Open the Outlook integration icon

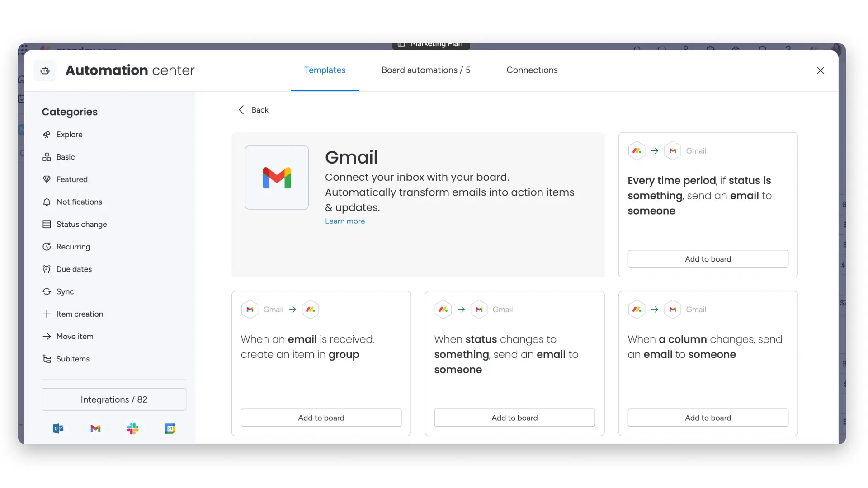click(x=58, y=428)
